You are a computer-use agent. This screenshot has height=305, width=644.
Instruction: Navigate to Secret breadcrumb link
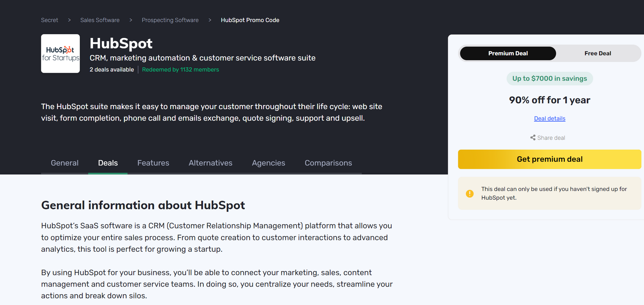(50, 20)
